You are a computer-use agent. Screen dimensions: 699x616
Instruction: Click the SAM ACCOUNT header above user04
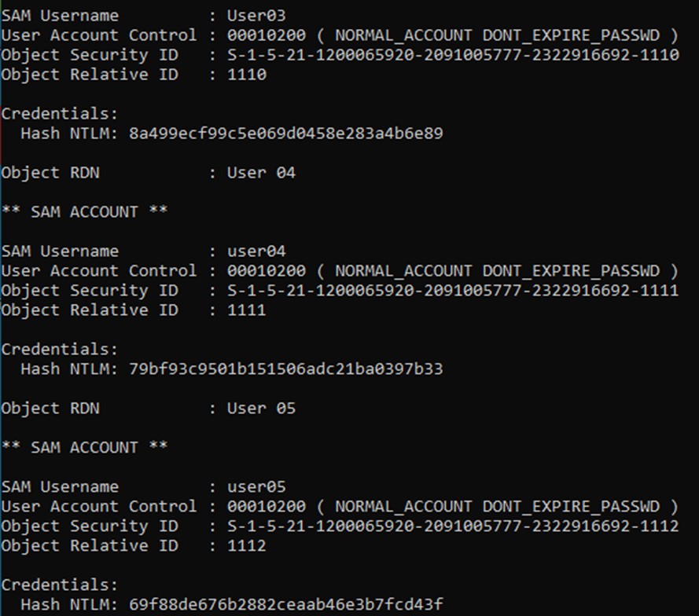pos(84,212)
